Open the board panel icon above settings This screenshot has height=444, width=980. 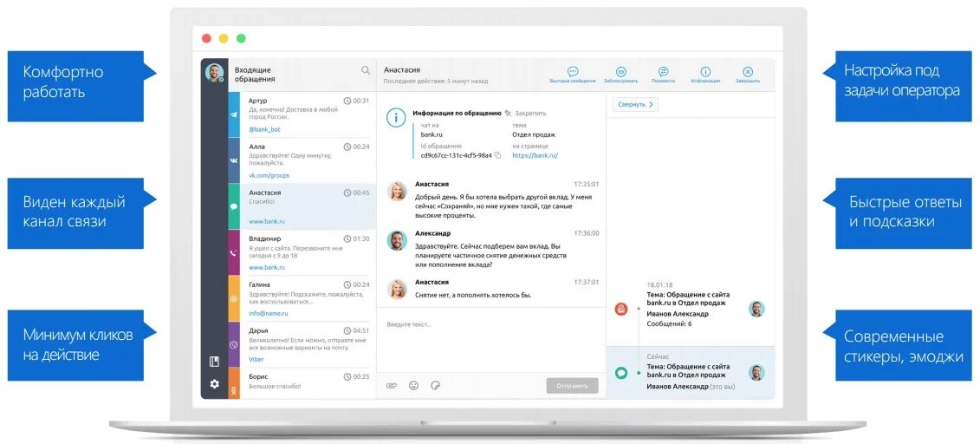pos(214,362)
